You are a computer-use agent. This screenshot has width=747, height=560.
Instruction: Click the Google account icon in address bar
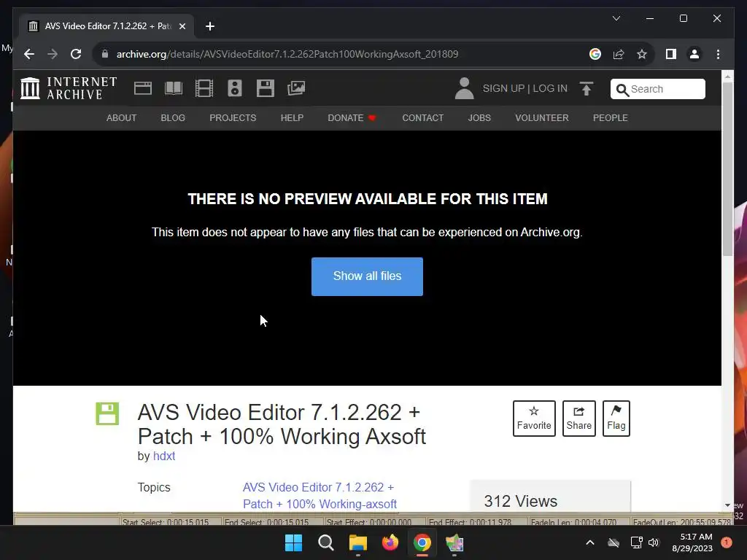pos(595,54)
